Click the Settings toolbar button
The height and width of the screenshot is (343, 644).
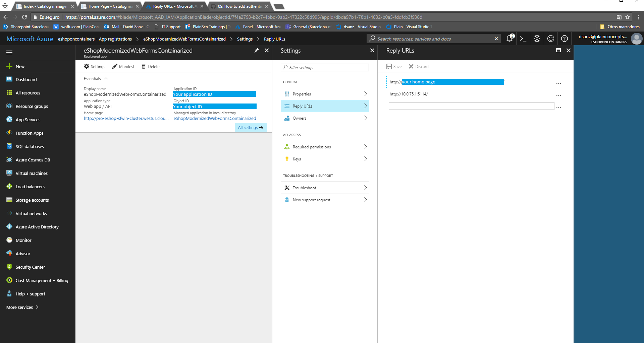95,66
